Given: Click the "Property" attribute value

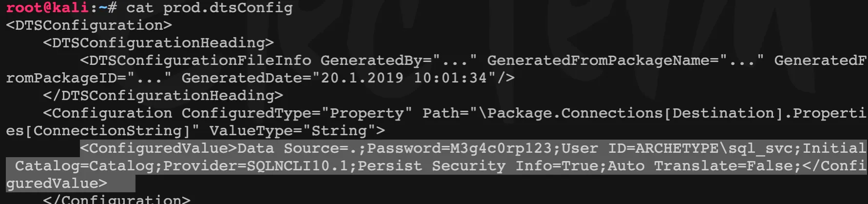Looking at the screenshot, I should 366,113.
